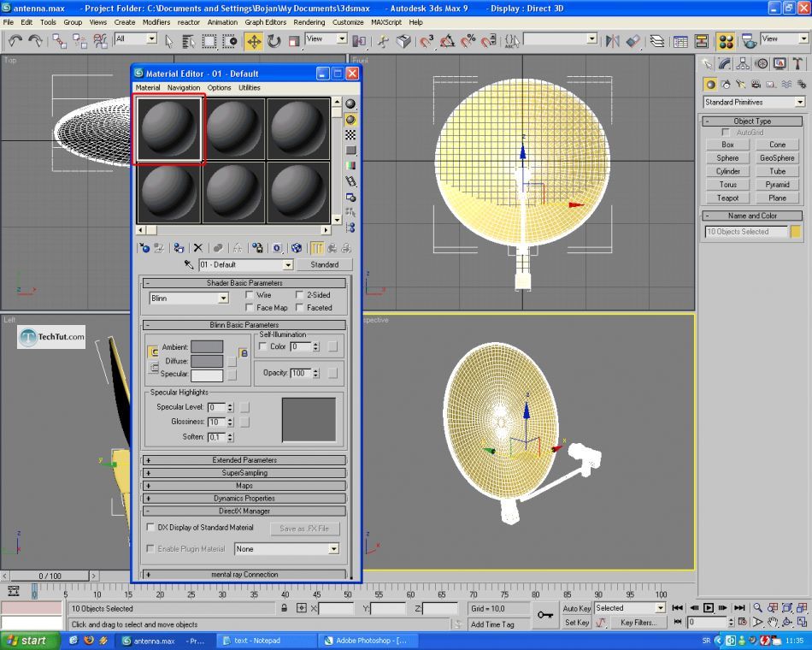Open Modifiers menu

pos(156,22)
